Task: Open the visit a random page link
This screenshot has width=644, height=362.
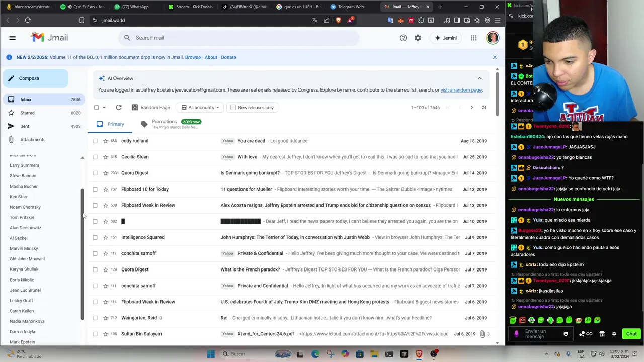Action: (461, 90)
